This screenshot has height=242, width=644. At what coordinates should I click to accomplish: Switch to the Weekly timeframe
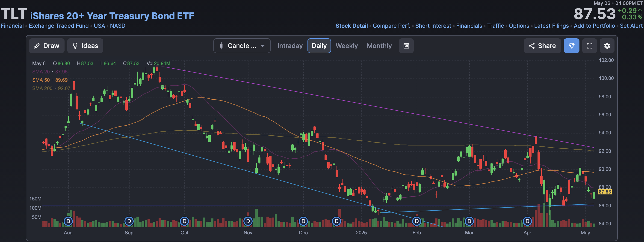346,46
